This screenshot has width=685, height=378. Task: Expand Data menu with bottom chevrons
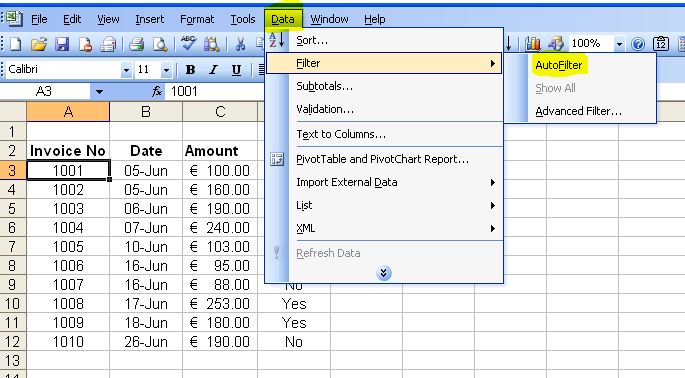(384, 273)
